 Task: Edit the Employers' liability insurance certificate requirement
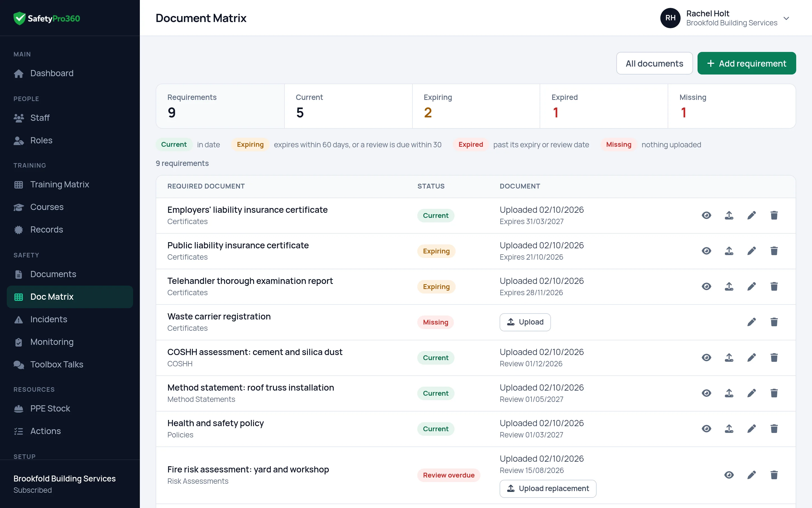(x=751, y=215)
